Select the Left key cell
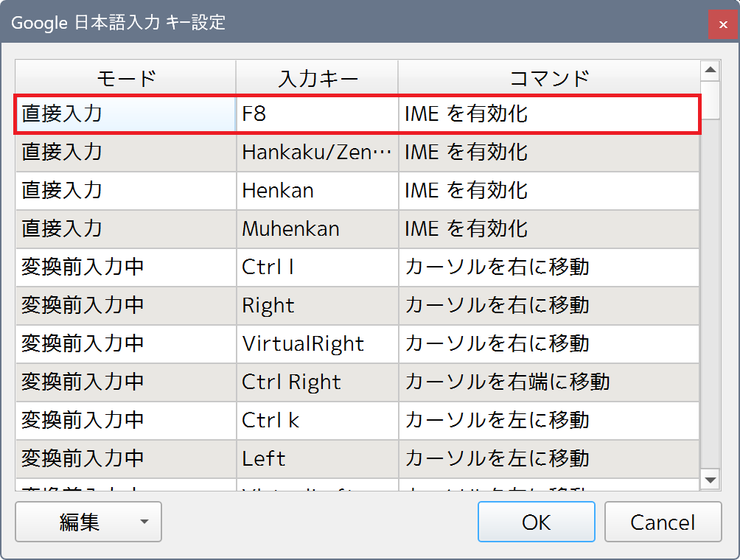Screen dimensions: 740x560 tap(318, 459)
